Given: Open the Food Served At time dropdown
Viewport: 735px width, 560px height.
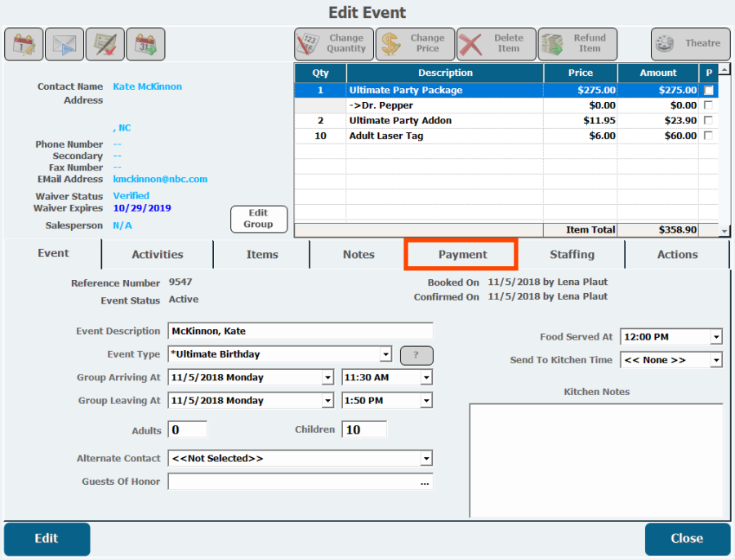Looking at the screenshot, I should [715, 337].
